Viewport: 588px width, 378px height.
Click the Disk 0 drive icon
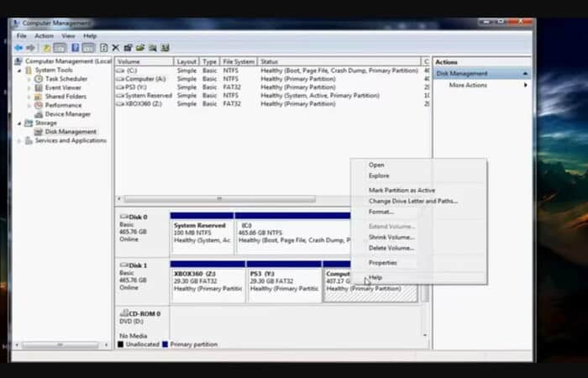(x=124, y=217)
